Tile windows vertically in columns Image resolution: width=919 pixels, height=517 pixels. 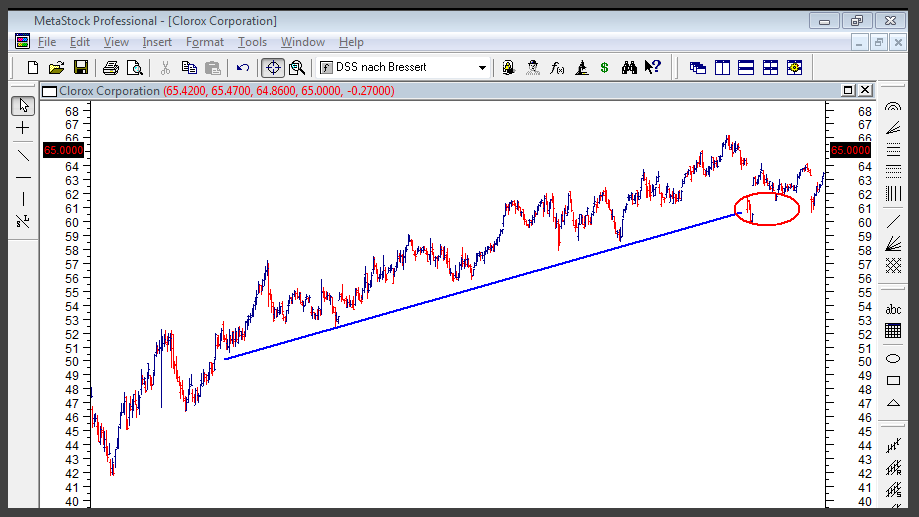click(722, 68)
